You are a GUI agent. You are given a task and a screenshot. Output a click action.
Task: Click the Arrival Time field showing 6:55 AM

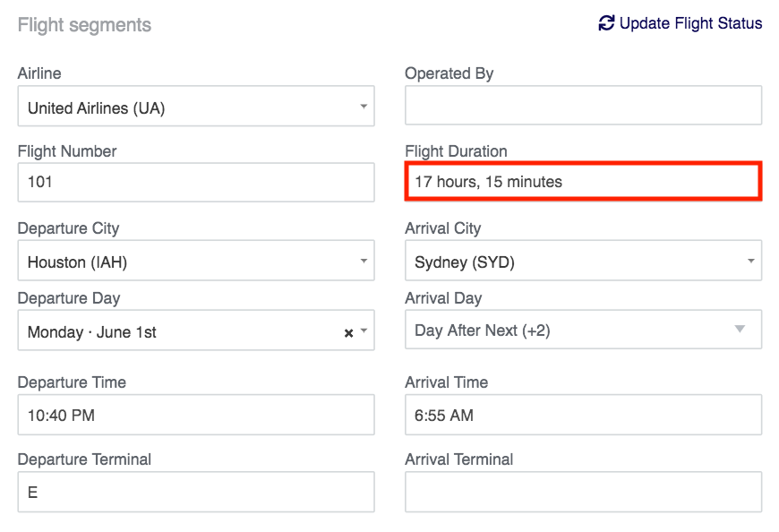point(583,415)
